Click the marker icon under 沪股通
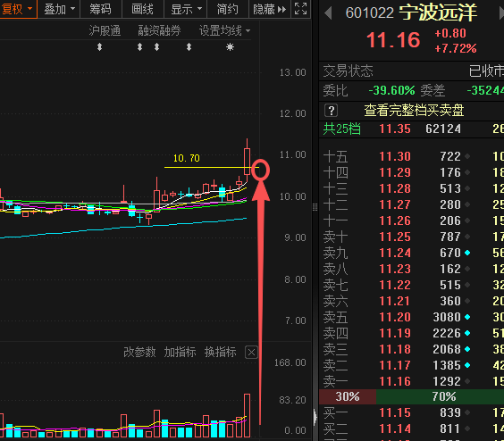Viewport: 504px width, 441px height. 100,47
